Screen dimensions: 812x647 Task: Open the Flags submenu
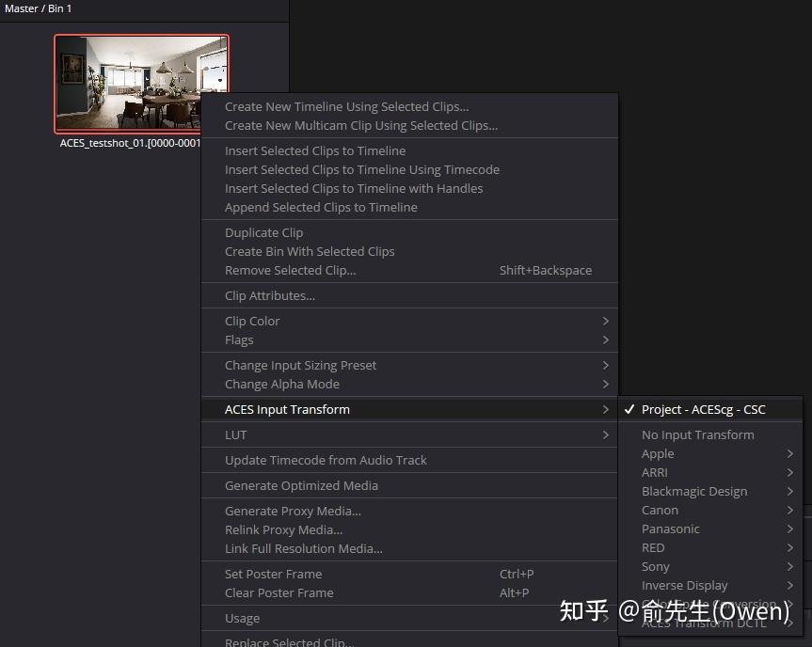(239, 339)
